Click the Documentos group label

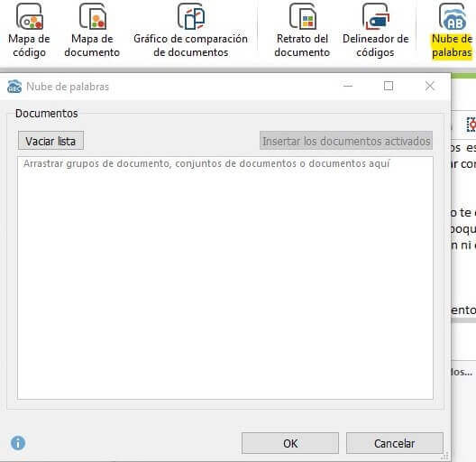pos(47,114)
